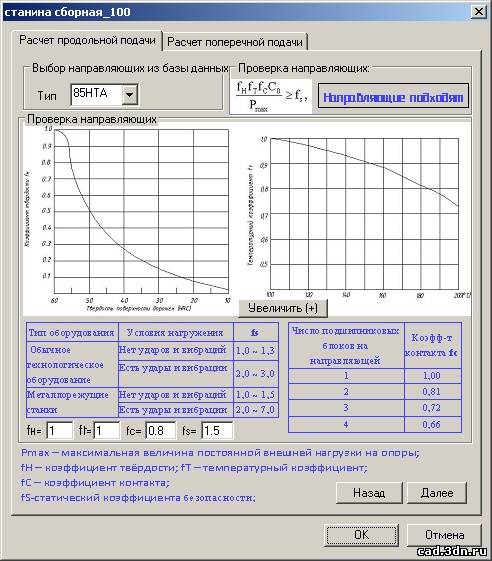Click the Увеличить (+) button
The width and height of the screenshot is (492, 561).
[x=283, y=308]
